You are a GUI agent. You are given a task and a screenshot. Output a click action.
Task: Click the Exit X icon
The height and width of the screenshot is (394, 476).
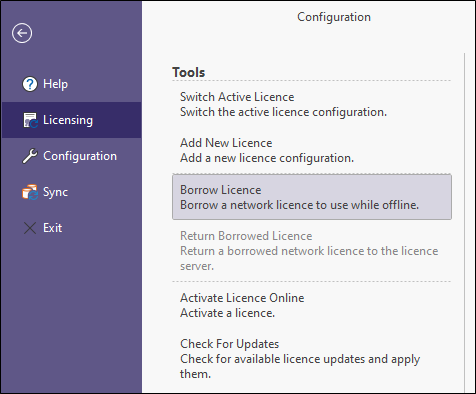point(30,228)
